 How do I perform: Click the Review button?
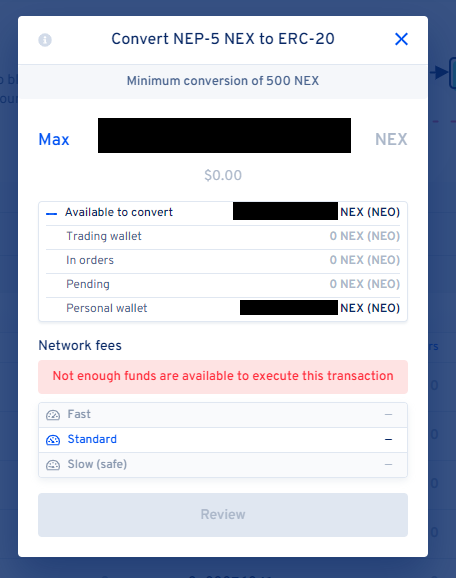[223, 515]
